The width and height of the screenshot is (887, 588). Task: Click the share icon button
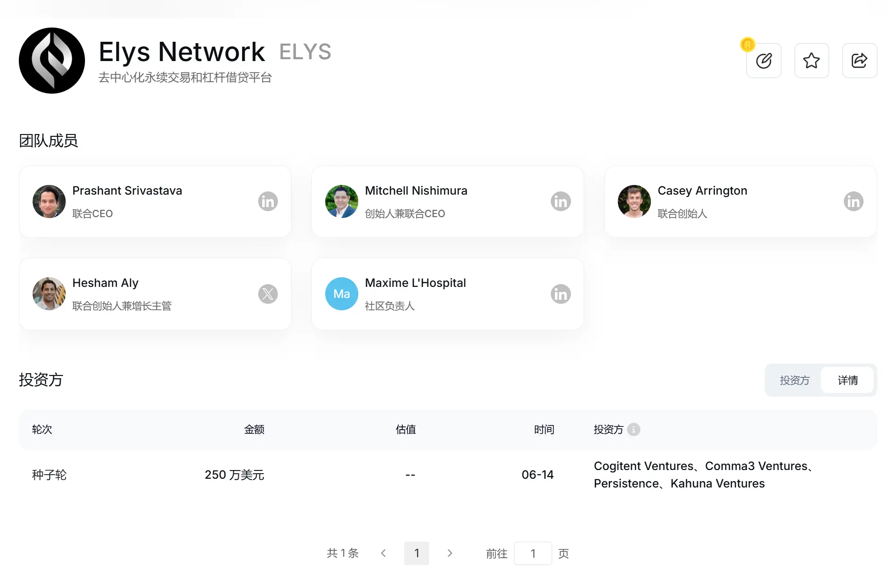click(x=859, y=61)
